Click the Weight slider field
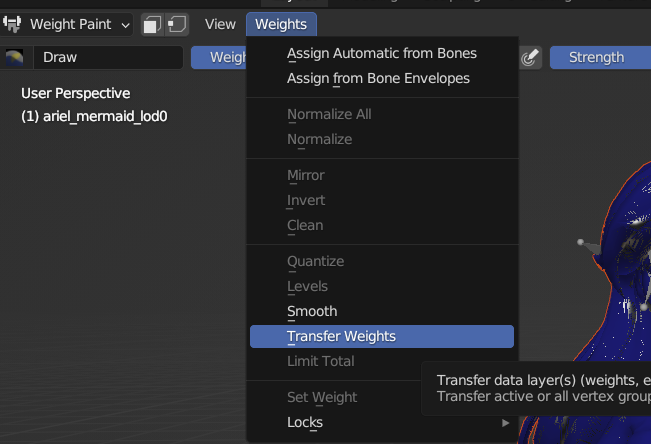Image resolution: width=651 pixels, height=444 pixels. coord(219,57)
